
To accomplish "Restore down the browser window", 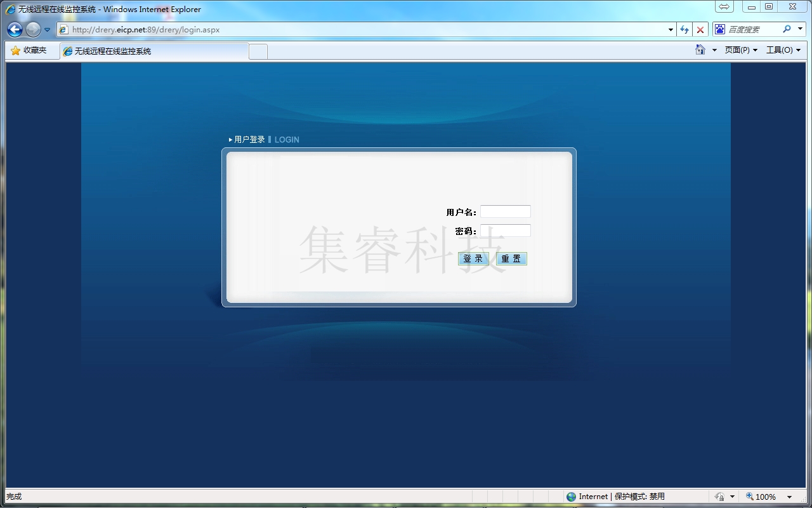I will [769, 7].
